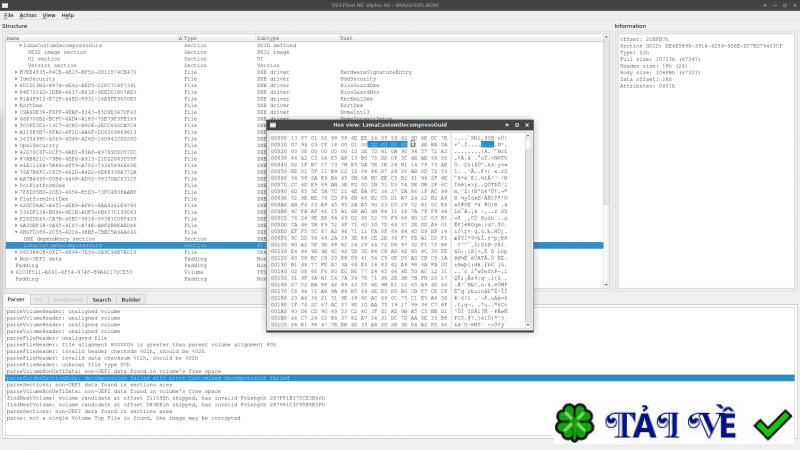Open the FIT tab
The image size is (800, 450).
[x=38, y=299]
